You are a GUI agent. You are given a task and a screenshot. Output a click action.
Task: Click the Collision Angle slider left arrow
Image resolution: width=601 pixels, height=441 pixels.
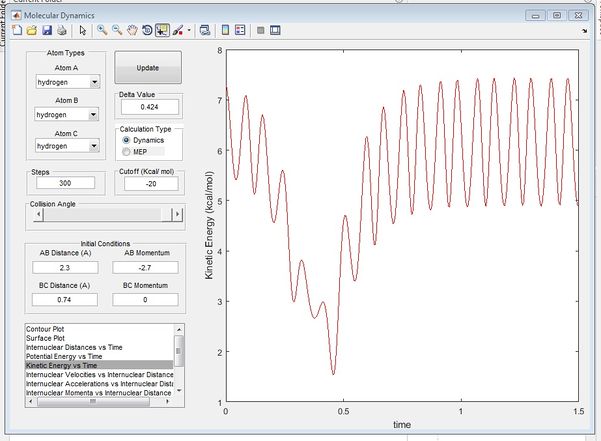click(x=38, y=215)
